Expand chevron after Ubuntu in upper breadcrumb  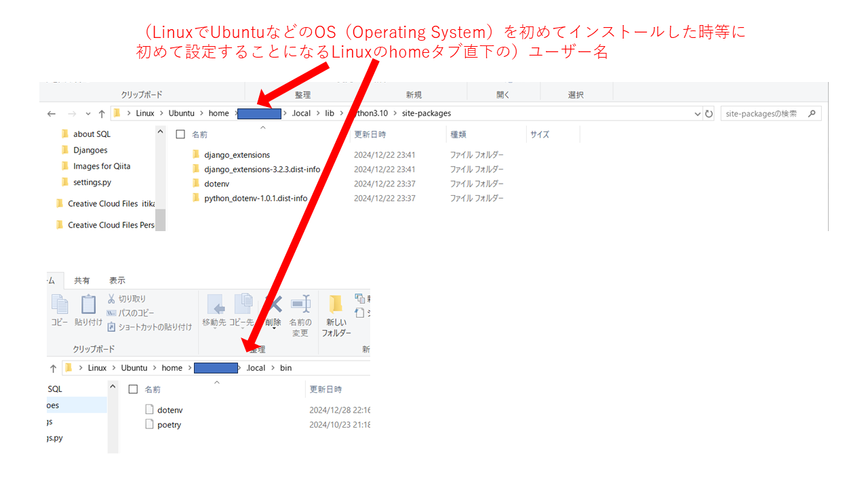coord(202,114)
